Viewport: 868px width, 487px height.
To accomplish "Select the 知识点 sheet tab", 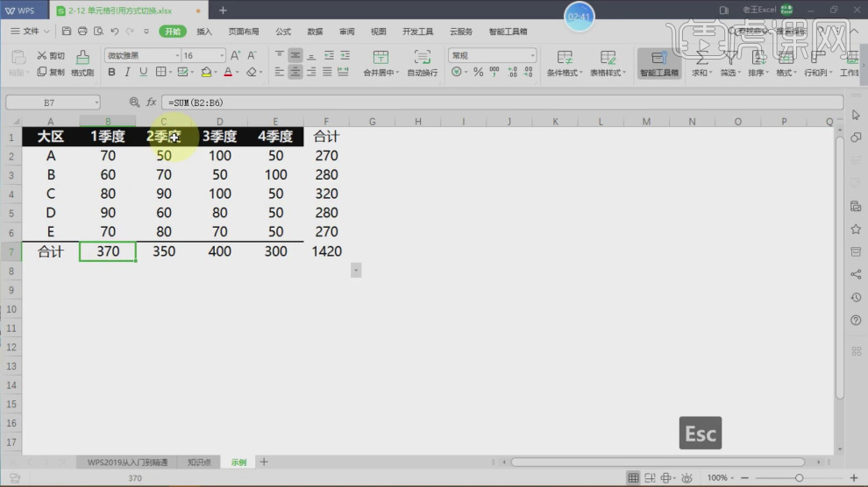I will (x=200, y=462).
